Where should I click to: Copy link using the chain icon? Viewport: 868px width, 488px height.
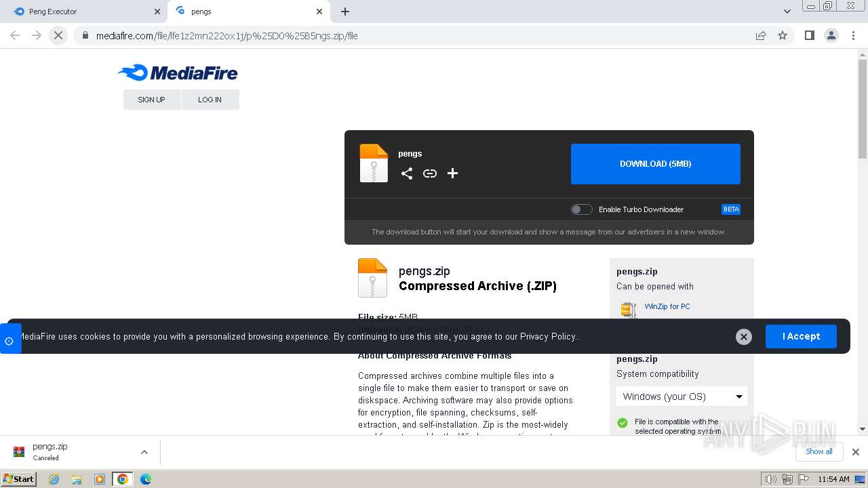(x=430, y=174)
